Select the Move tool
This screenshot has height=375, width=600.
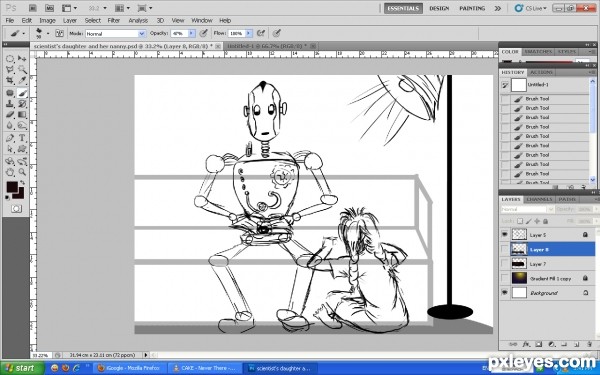tap(22, 59)
